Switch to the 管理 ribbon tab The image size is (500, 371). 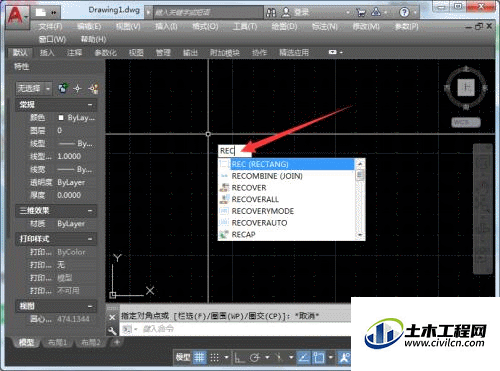tap(163, 52)
